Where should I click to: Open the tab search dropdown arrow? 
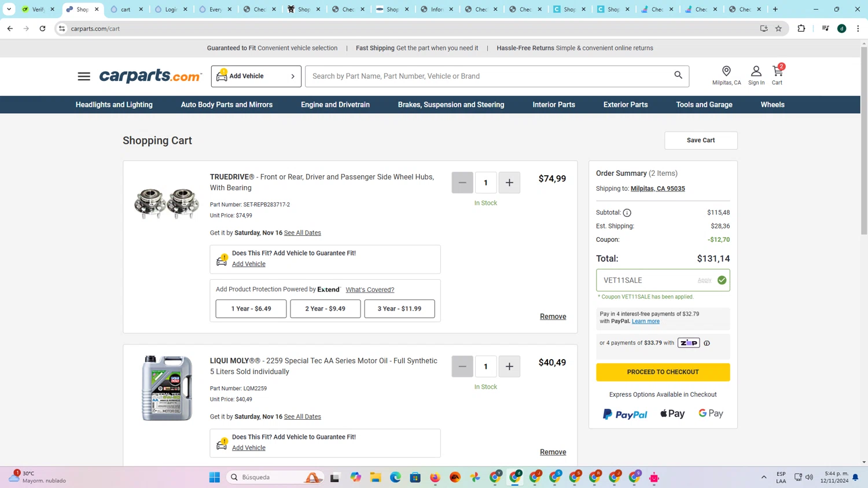pyautogui.click(x=9, y=9)
